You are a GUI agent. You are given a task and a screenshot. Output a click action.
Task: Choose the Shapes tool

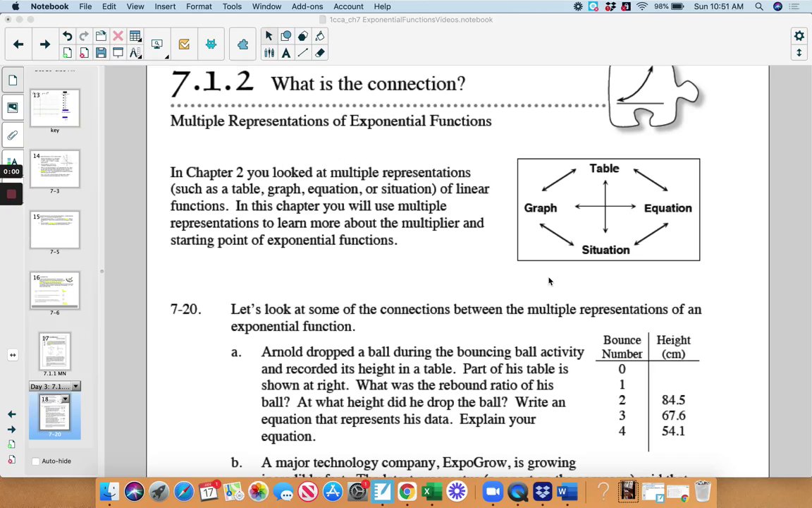[286, 36]
